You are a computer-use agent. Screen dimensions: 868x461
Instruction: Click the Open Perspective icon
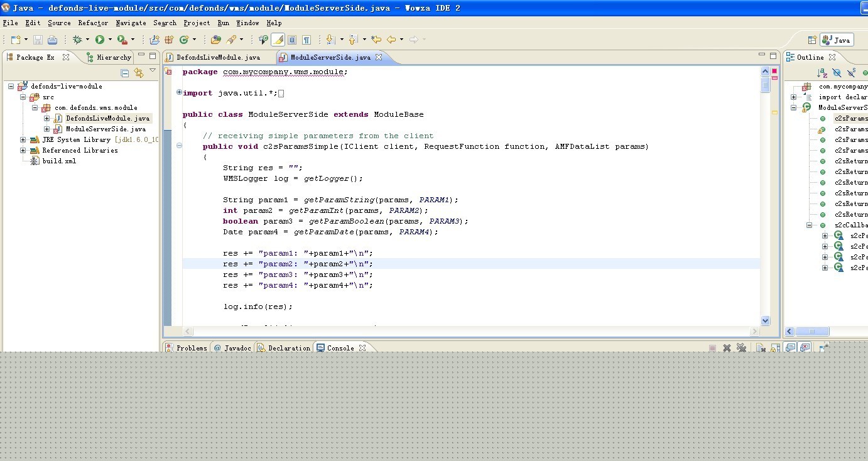click(812, 40)
